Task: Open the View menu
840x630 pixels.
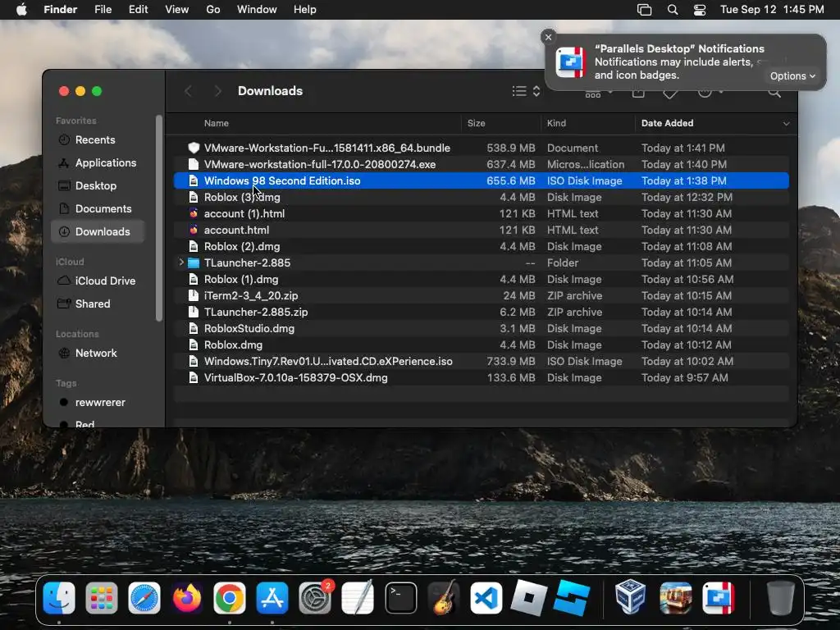Action: click(177, 10)
